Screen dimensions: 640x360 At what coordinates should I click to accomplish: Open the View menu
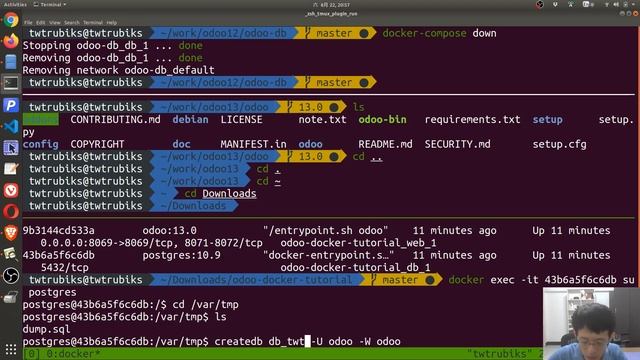click(55, 23)
